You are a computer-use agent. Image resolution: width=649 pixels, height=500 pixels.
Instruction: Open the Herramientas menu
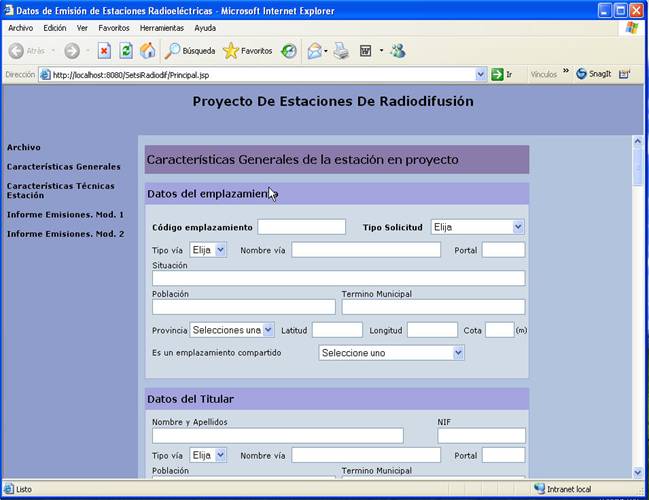pos(161,28)
